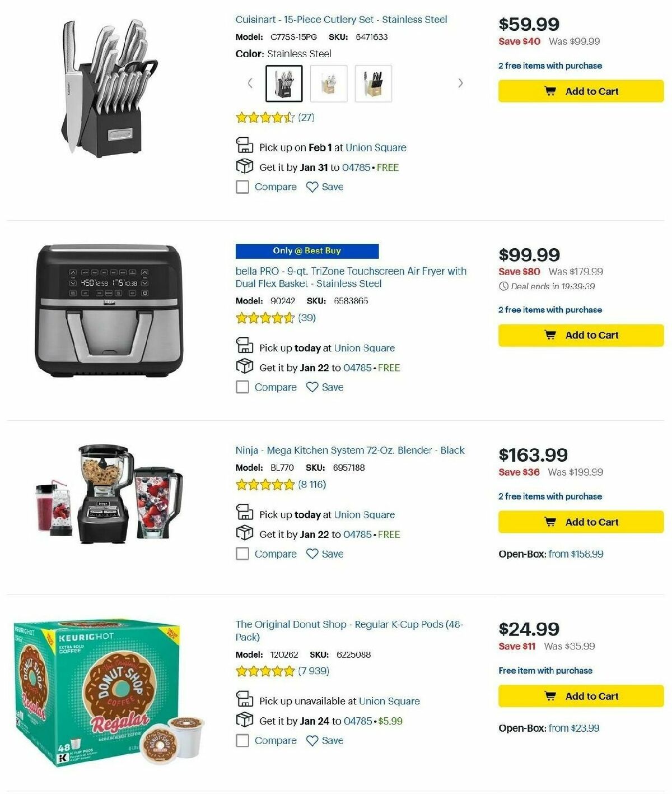Open the Only @ Best Buy badge on the air fryer

306,250
